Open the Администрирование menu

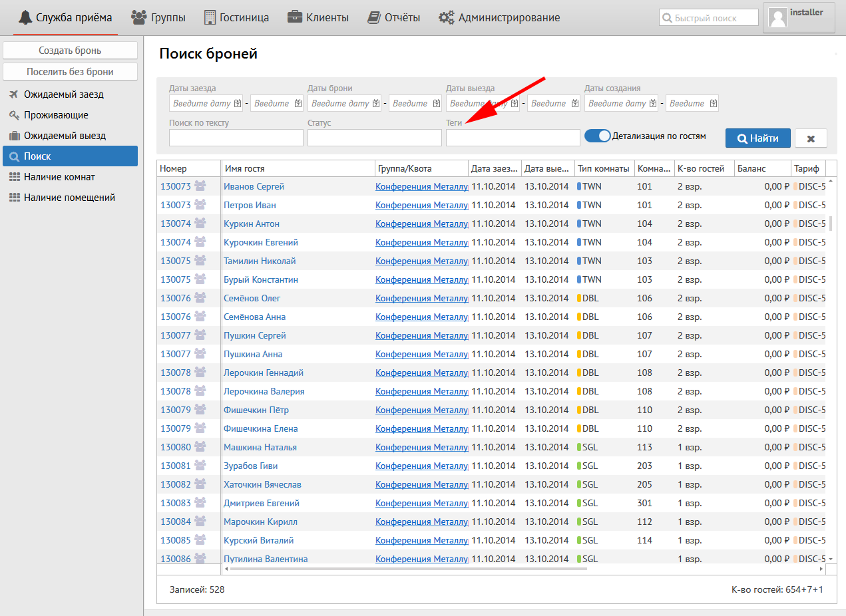[x=499, y=17]
